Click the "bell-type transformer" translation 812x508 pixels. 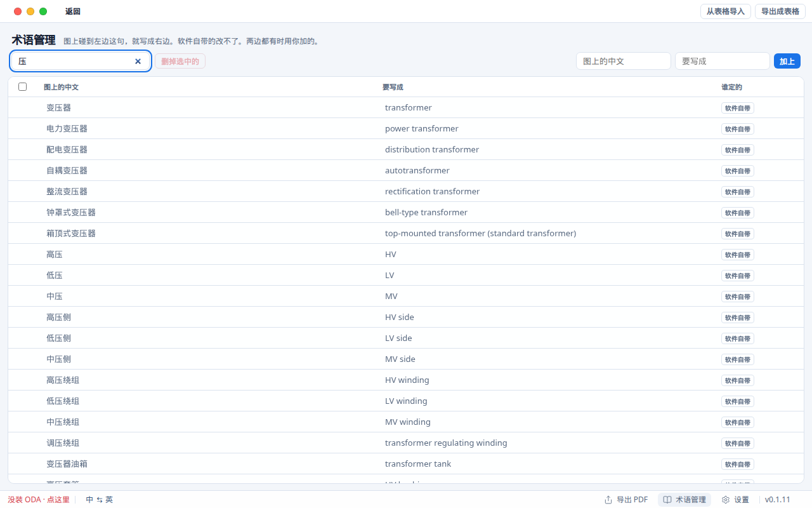tap(426, 212)
